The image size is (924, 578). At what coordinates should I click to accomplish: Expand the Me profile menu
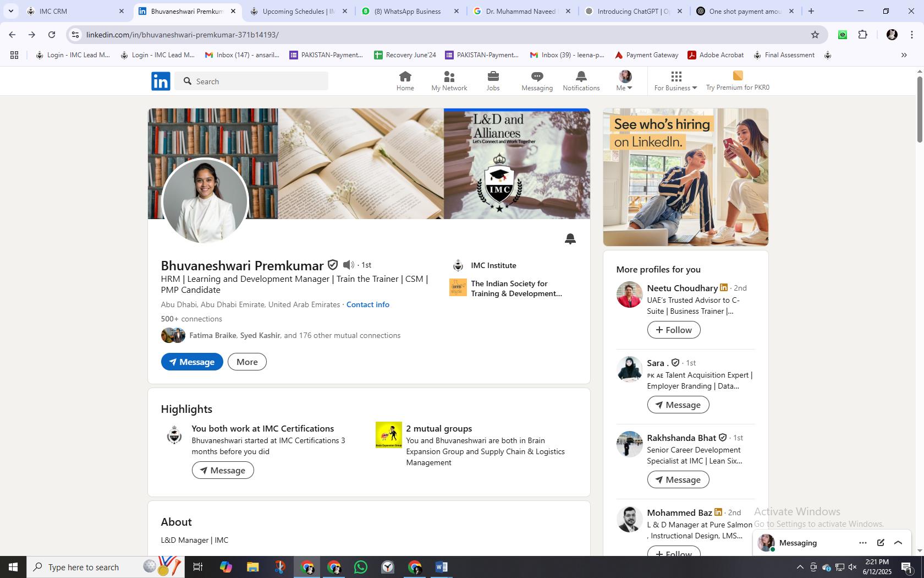tap(624, 81)
